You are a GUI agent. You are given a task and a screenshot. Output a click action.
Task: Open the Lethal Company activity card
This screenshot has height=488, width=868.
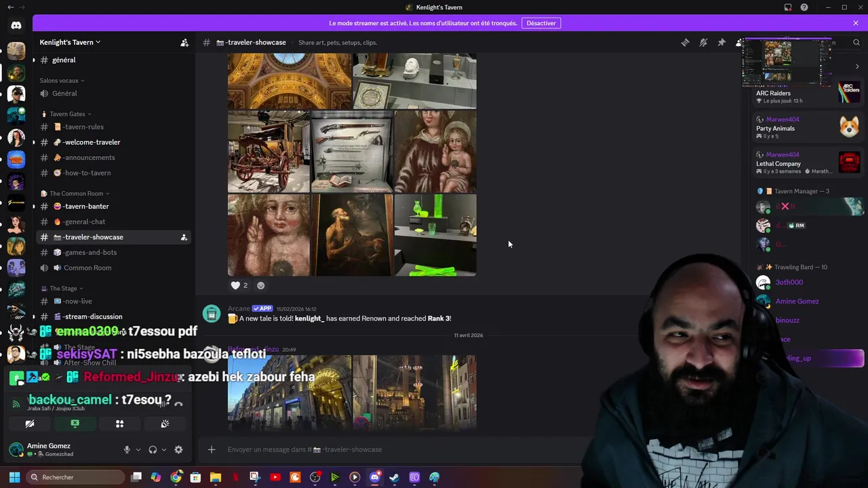point(807,163)
